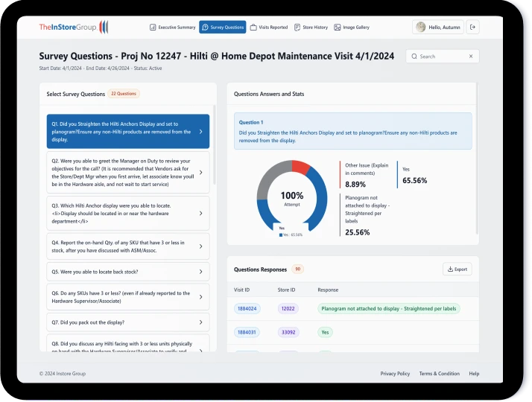The width and height of the screenshot is (532, 402).
Task: Click chevron arrow on Q6 row
Action: 201,297
